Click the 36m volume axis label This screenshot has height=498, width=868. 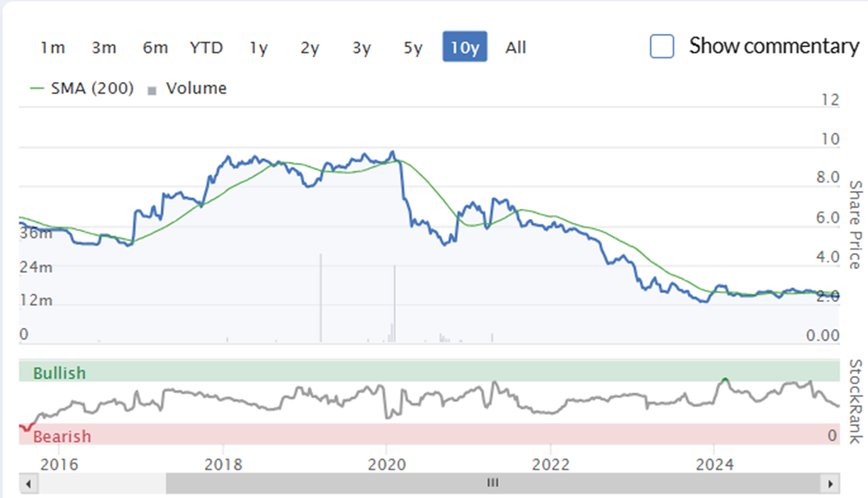(x=36, y=233)
